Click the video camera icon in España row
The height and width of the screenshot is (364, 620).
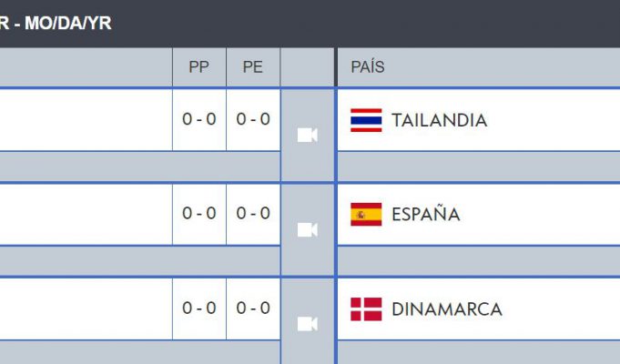[x=307, y=229]
